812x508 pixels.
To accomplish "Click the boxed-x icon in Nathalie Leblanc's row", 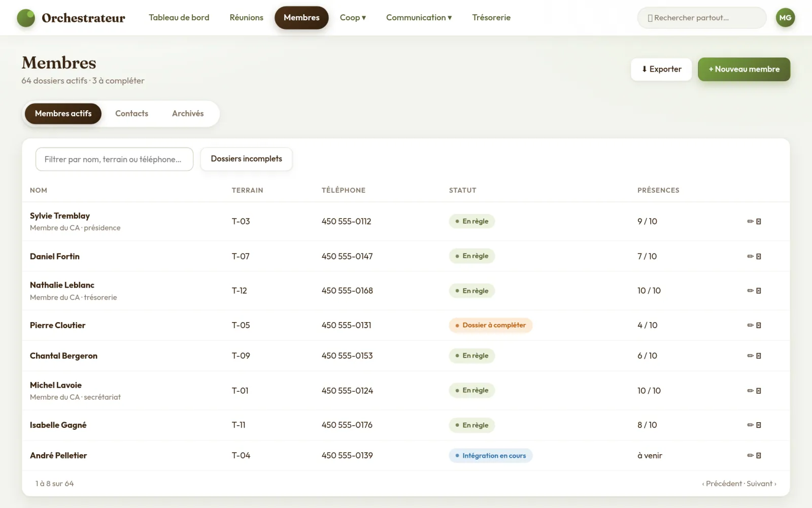I will [x=759, y=291].
